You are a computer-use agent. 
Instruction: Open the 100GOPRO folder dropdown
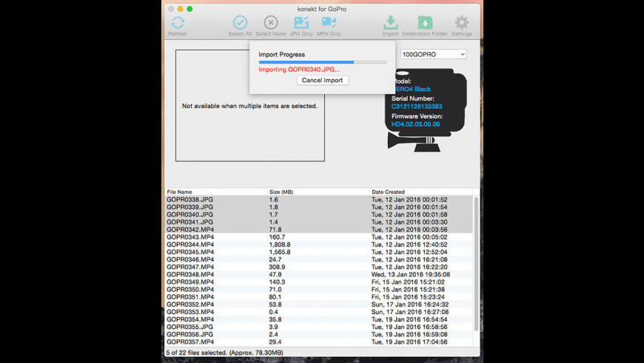tap(433, 54)
